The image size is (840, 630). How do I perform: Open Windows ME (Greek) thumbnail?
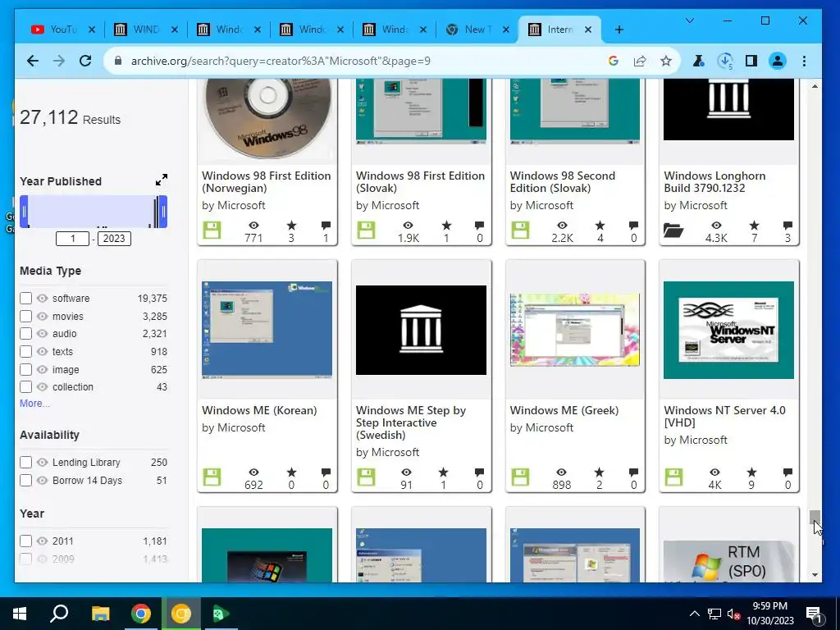(575, 330)
